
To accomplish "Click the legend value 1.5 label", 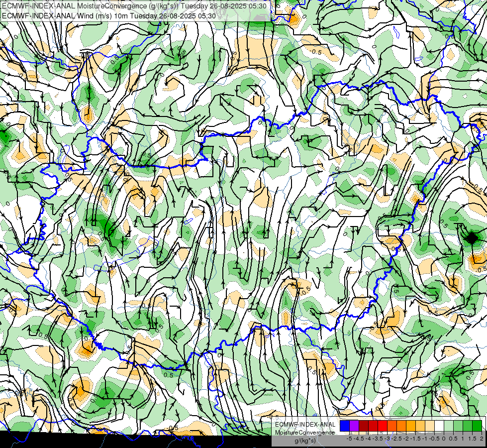I will pos(473,439).
